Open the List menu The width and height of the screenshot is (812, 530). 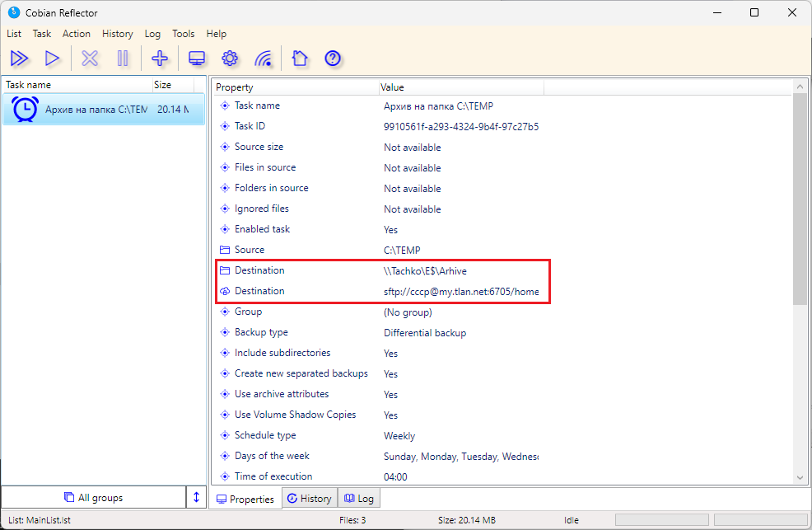coord(14,34)
